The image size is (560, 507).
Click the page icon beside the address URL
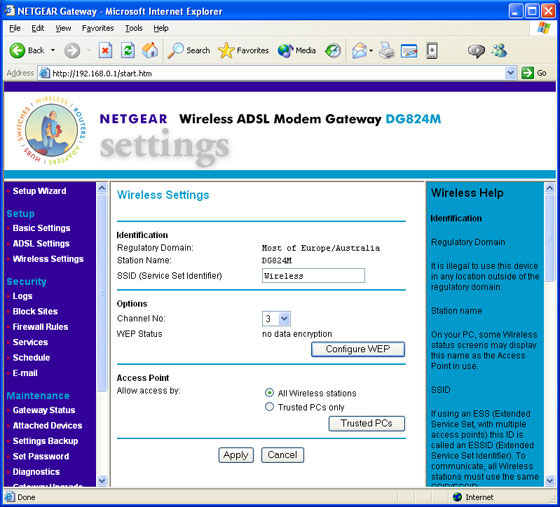click(x=44, y=73)
